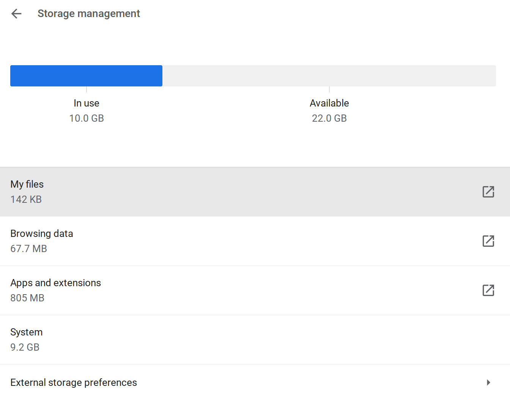Image resolution: width=510 pixels, height=420 pixels.
Task: Click the 67.7 MB size value
Action: pyautogui.click(x=29, y=249)
